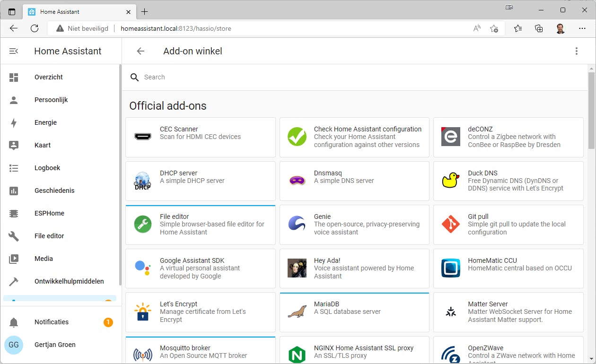Click the Notificaties bell icon
The image size is (596, 364).
click(x=14, y=322)
